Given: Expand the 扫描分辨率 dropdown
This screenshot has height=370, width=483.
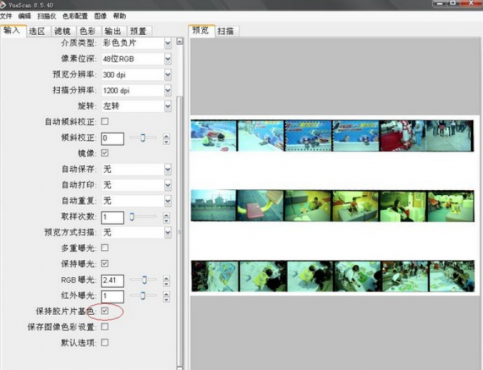Looking at the screenshot, I should (168, 90).
